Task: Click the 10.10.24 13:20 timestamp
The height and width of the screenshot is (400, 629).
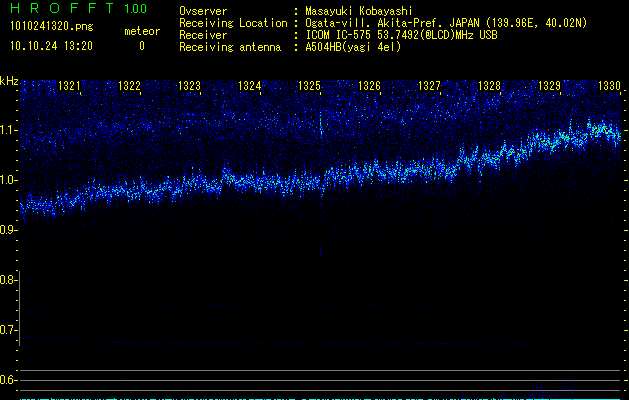Action: 51,46
